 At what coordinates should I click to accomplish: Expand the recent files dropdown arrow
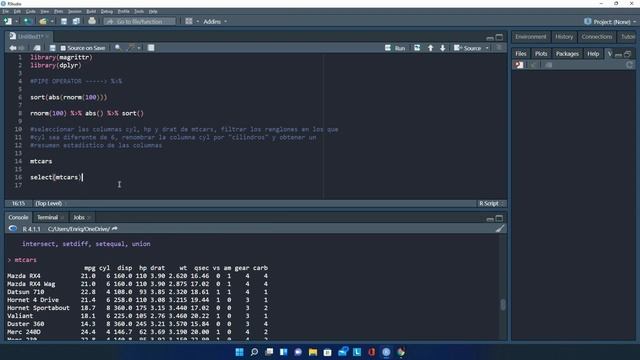[52, 21]
